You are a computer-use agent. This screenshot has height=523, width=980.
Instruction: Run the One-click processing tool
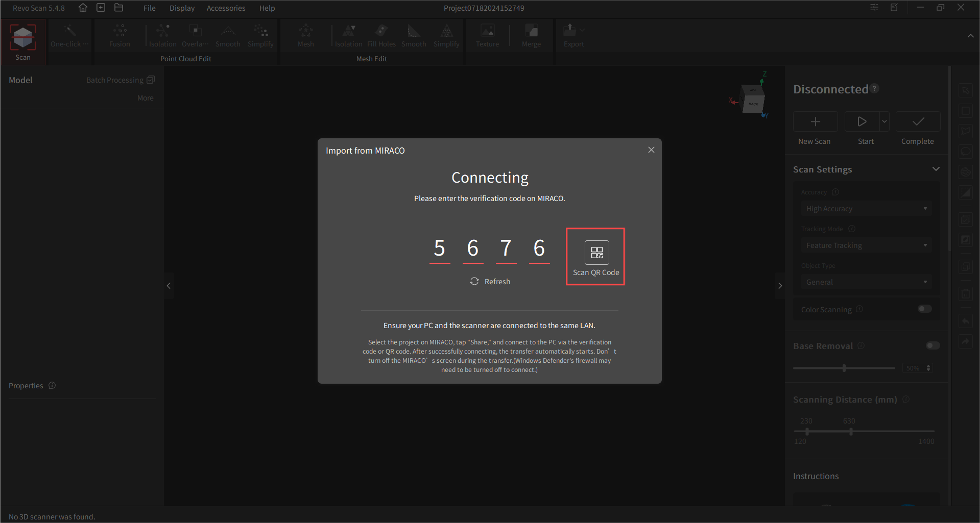[x=69, y=36]
